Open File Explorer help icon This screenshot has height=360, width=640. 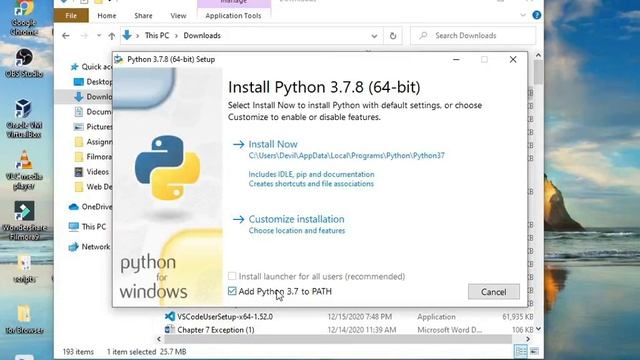[x=537, y=16]
